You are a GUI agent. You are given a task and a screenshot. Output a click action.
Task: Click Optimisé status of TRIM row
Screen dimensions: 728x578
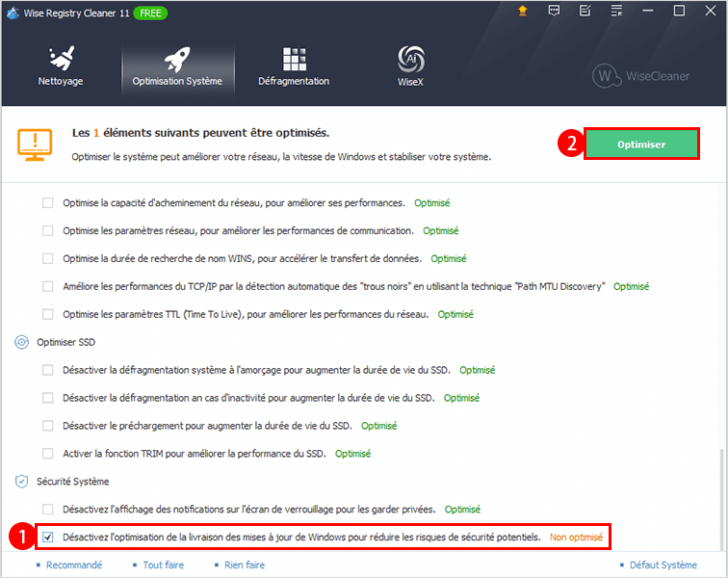point(352,454)
